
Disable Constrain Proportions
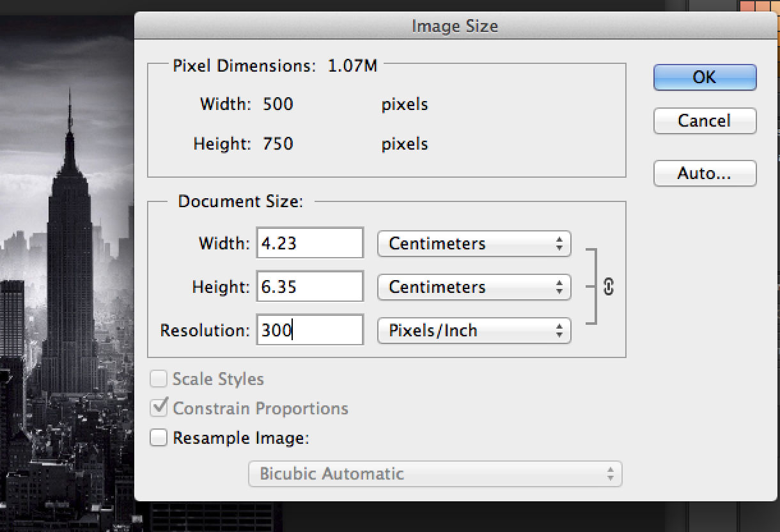[x=158, y=408]
